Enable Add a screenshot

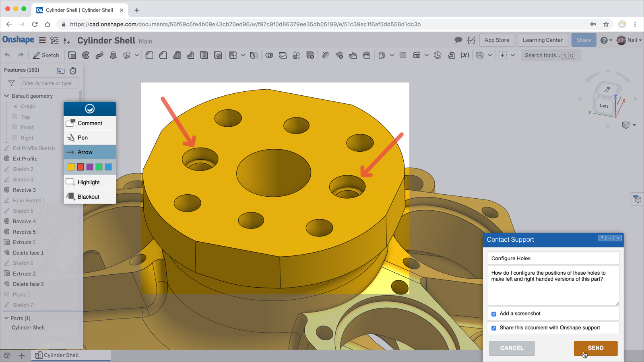[494, 314]
